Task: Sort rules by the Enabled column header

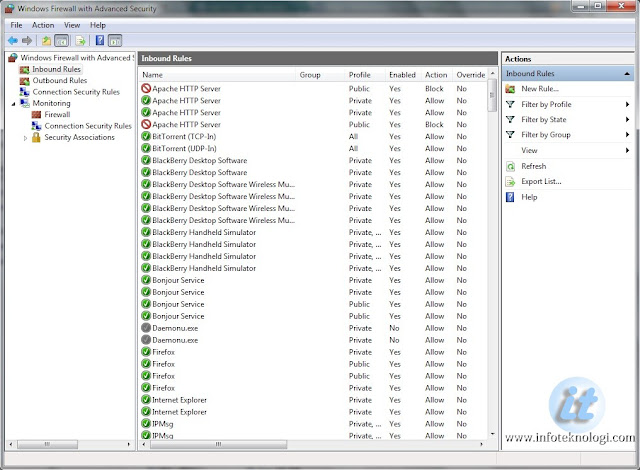Action: click(x=403, y=75)
